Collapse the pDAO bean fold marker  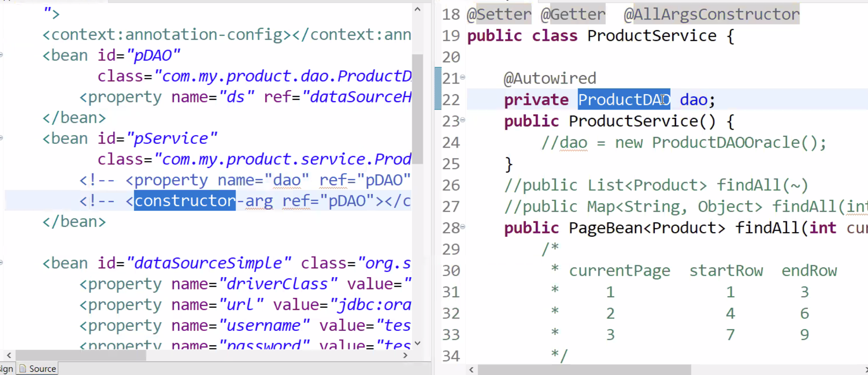pyautogui.click(x=1, y=55)
